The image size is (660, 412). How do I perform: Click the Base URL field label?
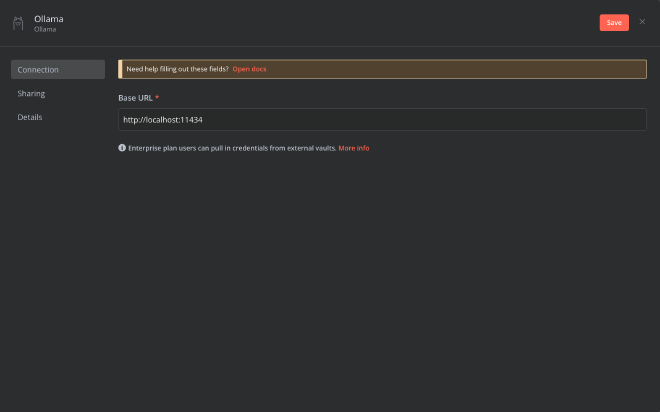135,98
